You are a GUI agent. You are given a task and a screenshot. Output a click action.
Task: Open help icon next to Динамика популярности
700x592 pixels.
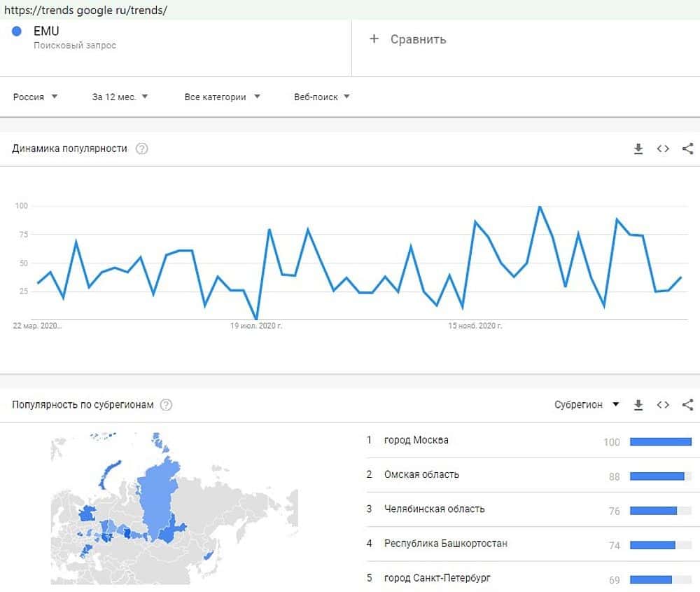(141, 149)
